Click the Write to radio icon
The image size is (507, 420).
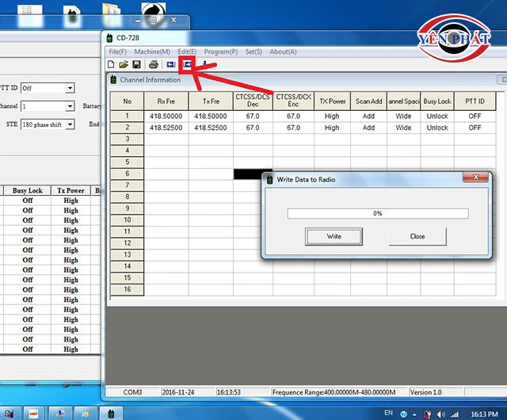click(x=187, y=64)
